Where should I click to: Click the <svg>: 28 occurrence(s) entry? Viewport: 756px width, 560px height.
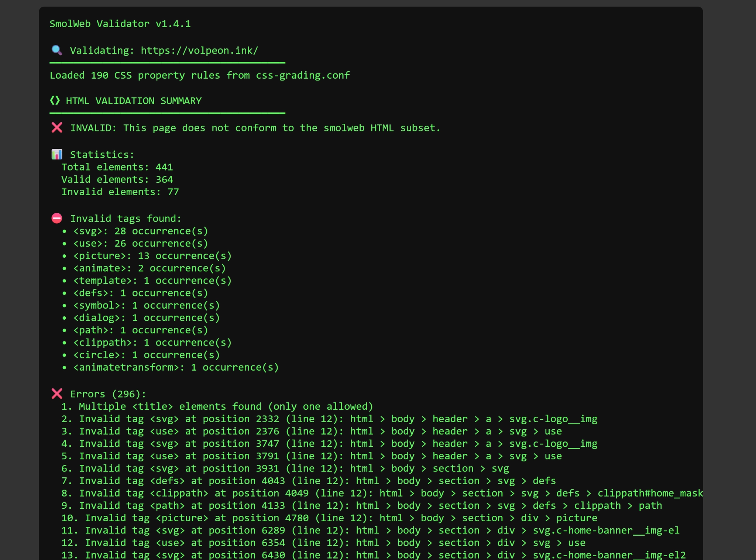[140, 231]
